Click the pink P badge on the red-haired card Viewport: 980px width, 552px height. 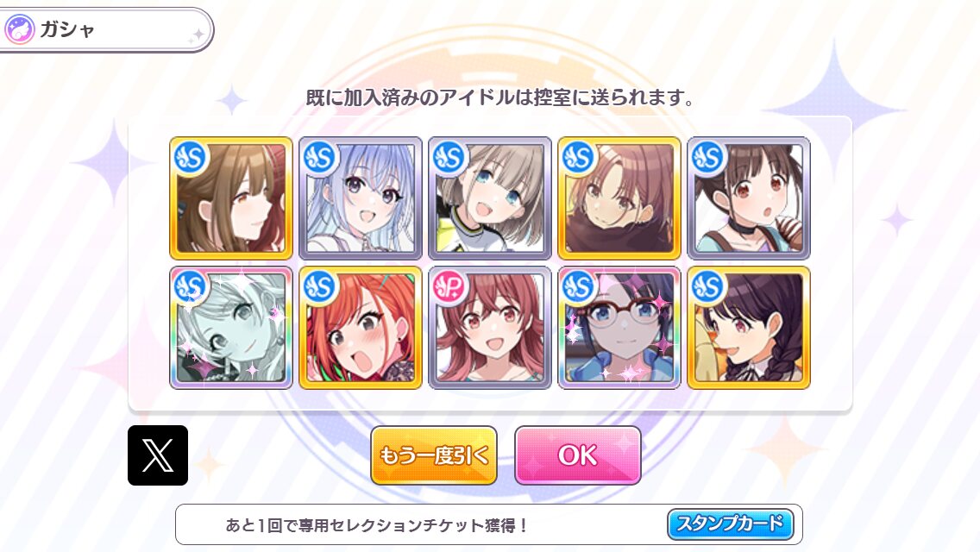tap(450, 286)
